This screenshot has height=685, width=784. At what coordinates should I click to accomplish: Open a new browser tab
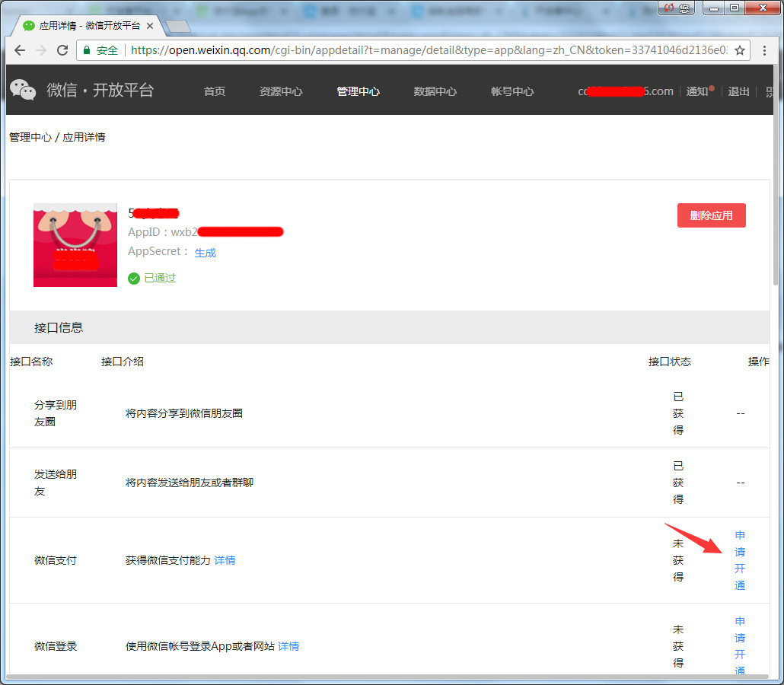[x=177, y=27]
